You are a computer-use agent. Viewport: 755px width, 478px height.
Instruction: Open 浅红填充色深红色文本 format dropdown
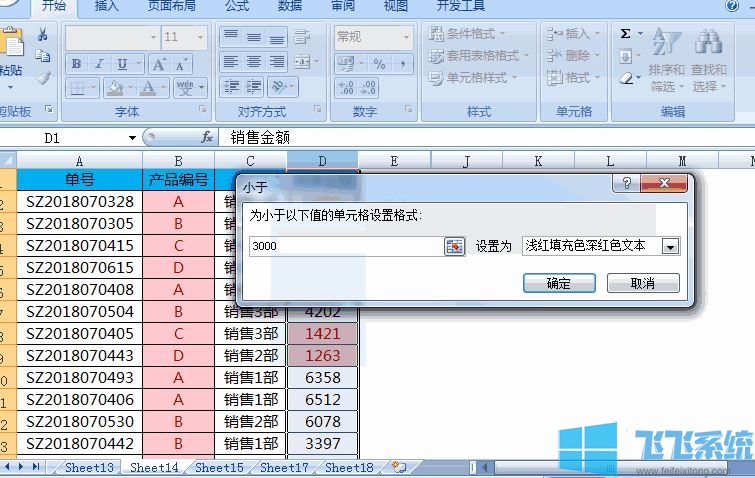[x=670, y=246]
